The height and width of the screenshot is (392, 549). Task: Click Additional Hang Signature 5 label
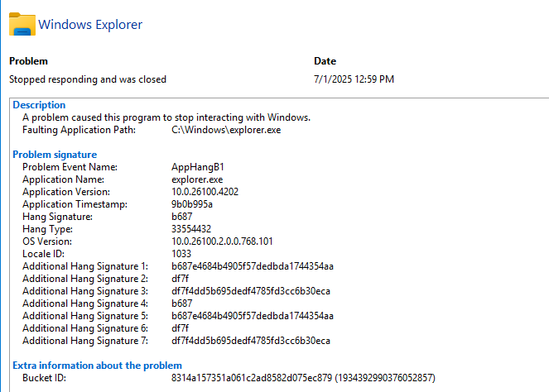85,316
